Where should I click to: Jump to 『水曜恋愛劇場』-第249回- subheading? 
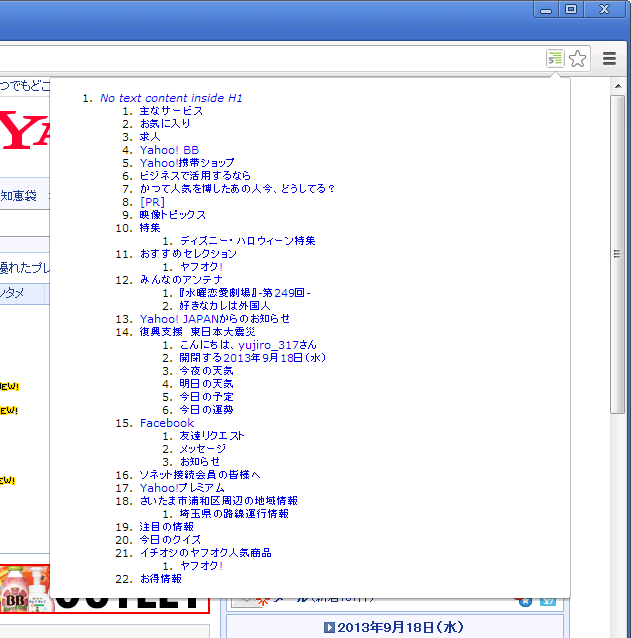245,293
